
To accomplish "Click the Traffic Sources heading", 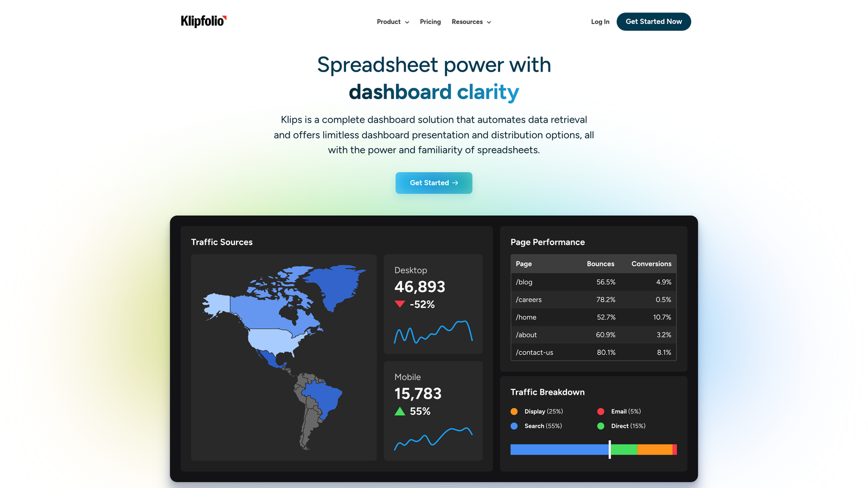I will [222, 242].
